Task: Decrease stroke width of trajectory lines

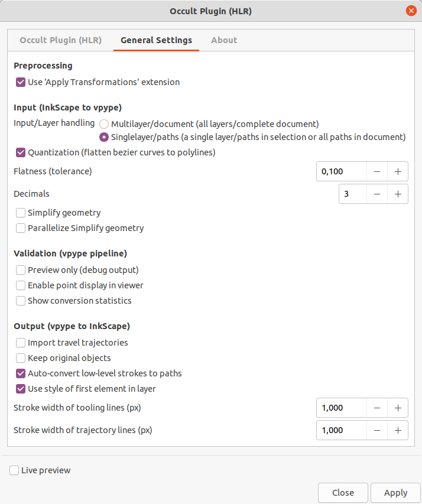Action: [377, 430]
